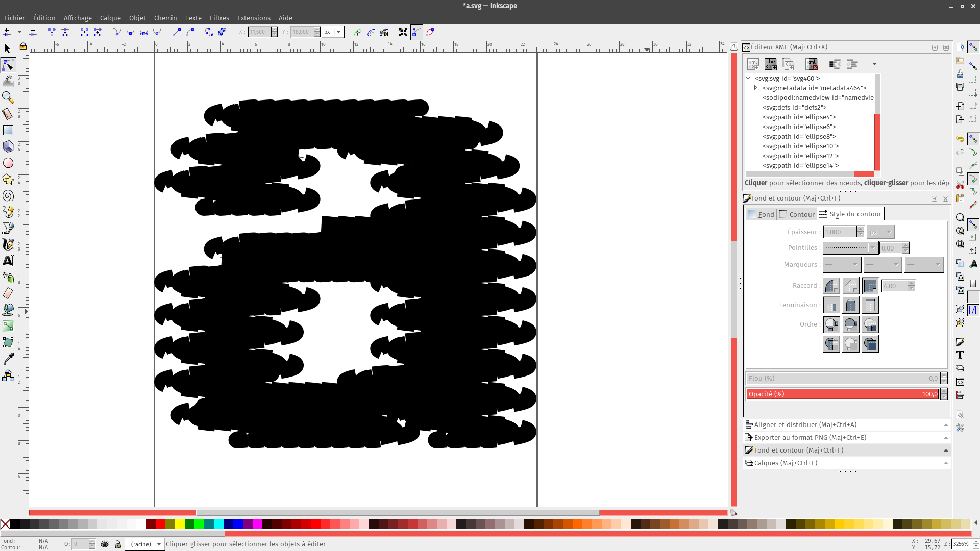Toggle layer visibility eye in status bar

coord(105,544)
